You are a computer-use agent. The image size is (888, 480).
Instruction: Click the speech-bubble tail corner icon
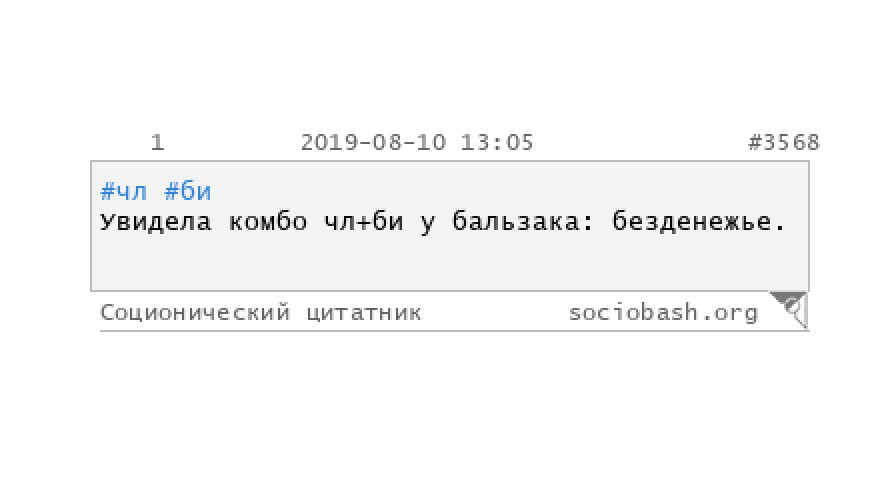[789, 309]
